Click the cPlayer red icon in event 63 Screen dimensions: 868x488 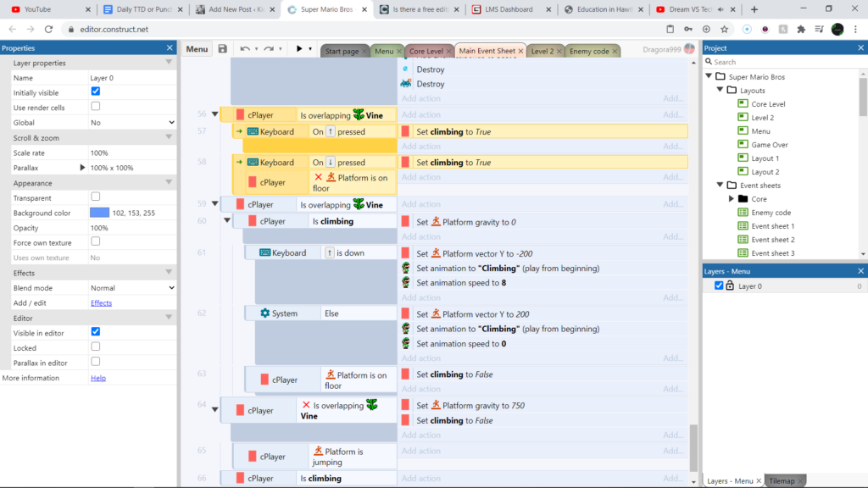264,380
